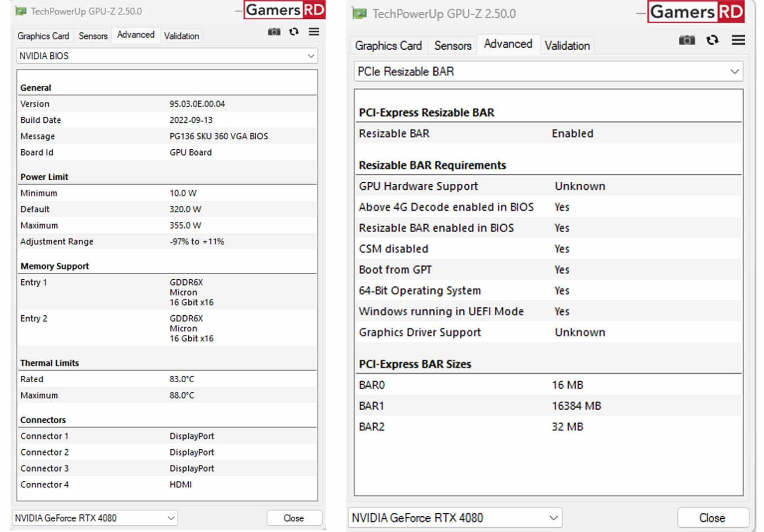Click the Rated thermal limit 83.0°C

[x=182, y=379]
